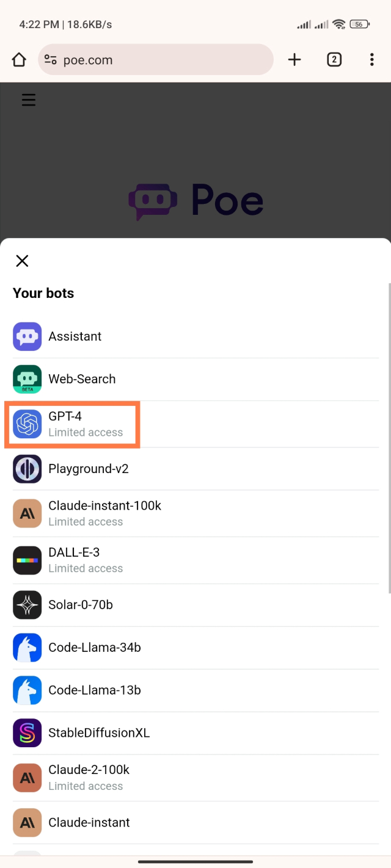Tap the Solar-0-70b star icon
Viewport: 391px width, 868px height.
point(27,605)
